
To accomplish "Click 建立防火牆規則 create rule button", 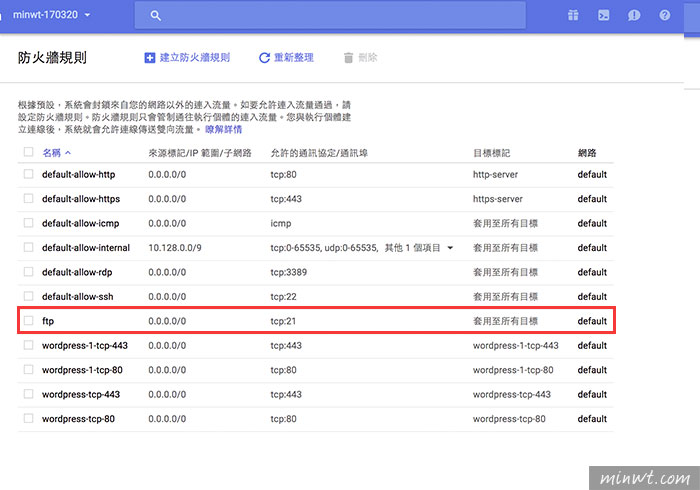I will (187, 58).
